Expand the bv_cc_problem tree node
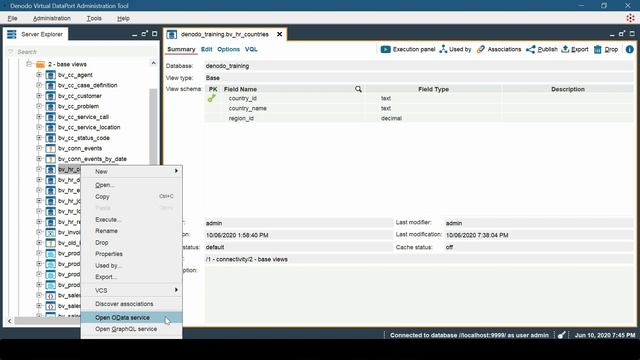This screenshot has width=640, height=360. tap(39, 106)
